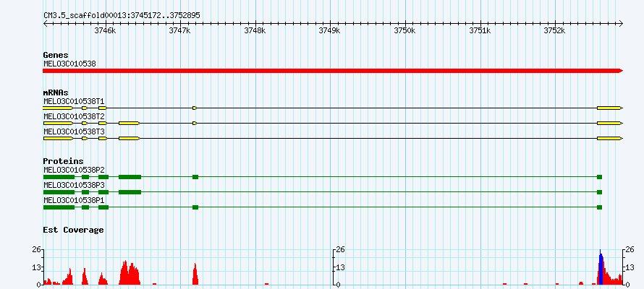Click first large yellow exon of MELO3C010538T3
The image size is (644, 289).
[59, 138]
